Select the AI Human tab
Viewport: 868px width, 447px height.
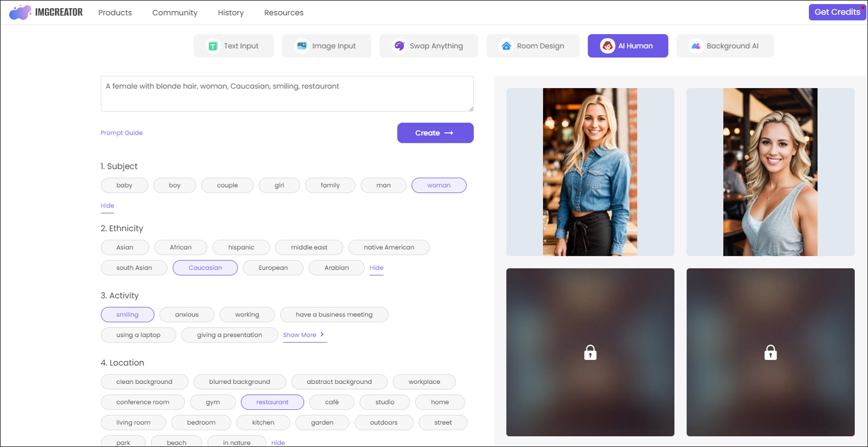628,46
